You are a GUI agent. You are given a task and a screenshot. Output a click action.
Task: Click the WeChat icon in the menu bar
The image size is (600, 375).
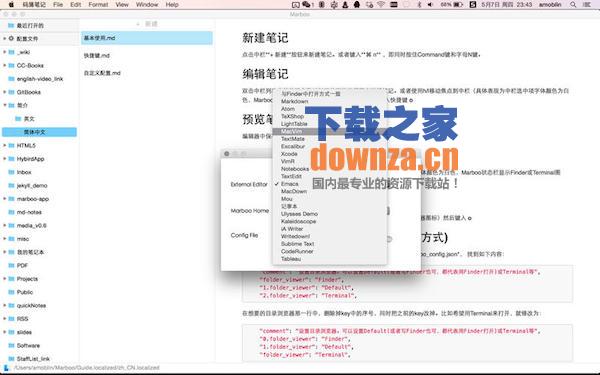click(x=306, y=5)
